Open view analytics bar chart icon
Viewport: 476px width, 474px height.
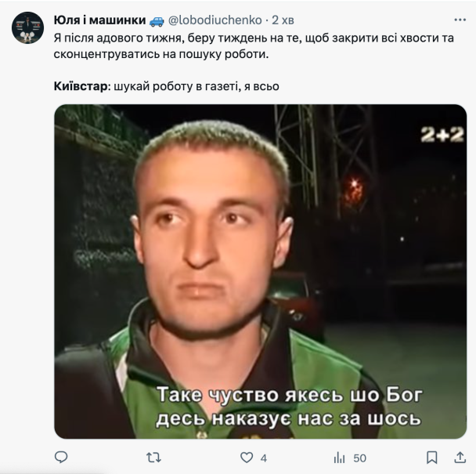tap(340, 458)
